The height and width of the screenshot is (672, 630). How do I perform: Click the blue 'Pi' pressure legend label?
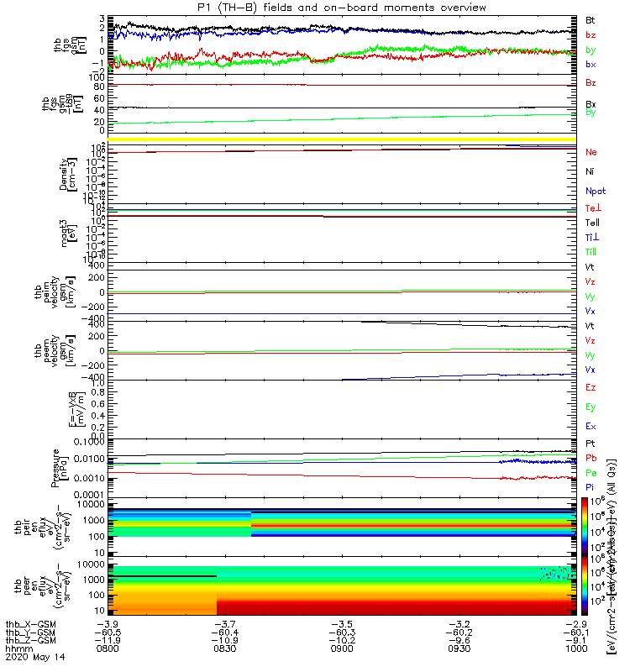click(590, 488)
